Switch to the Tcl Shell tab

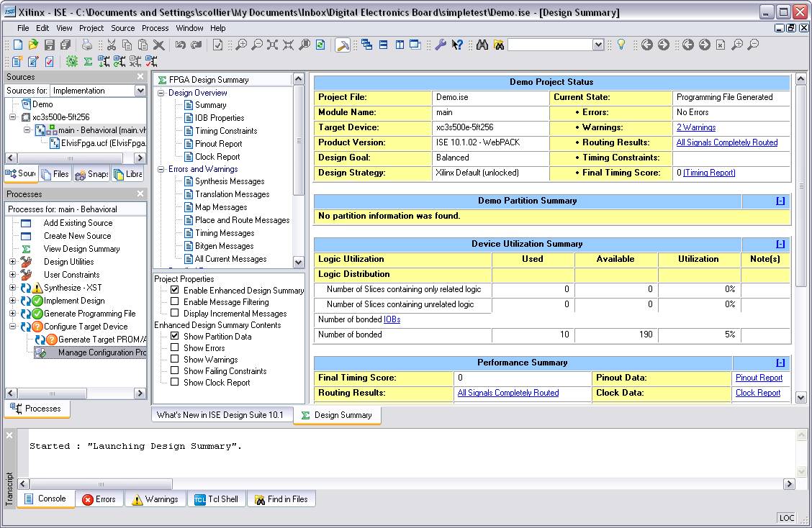pyautogui.click(x=216, y=499)
